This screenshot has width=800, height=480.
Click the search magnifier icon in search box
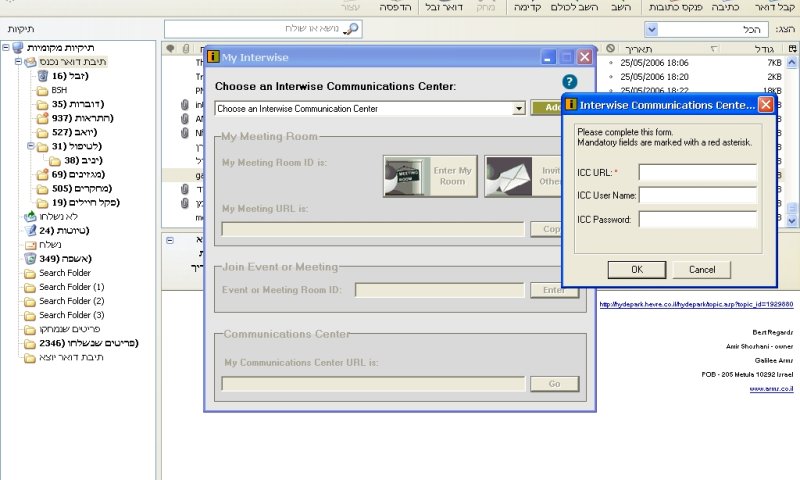[351, 29]
